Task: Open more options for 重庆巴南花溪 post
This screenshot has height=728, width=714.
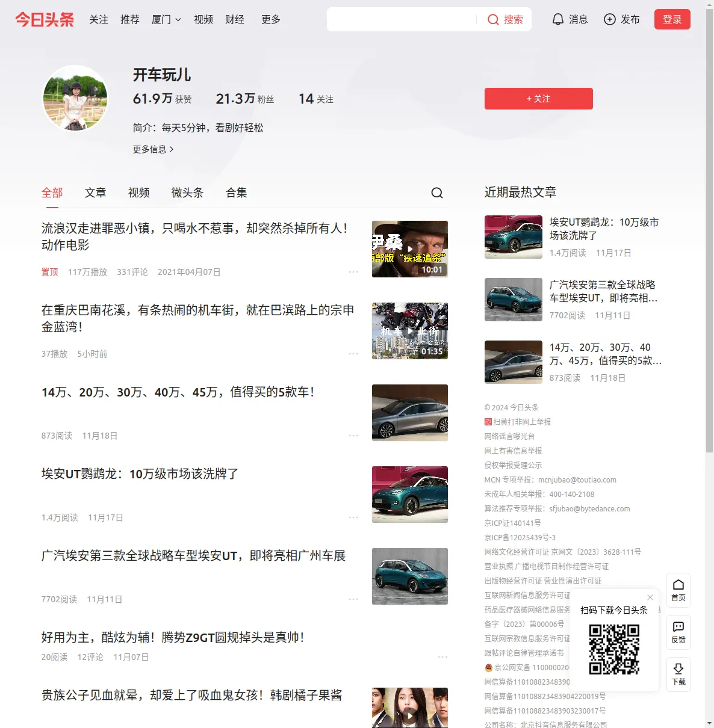Action: tap(353, 354)
